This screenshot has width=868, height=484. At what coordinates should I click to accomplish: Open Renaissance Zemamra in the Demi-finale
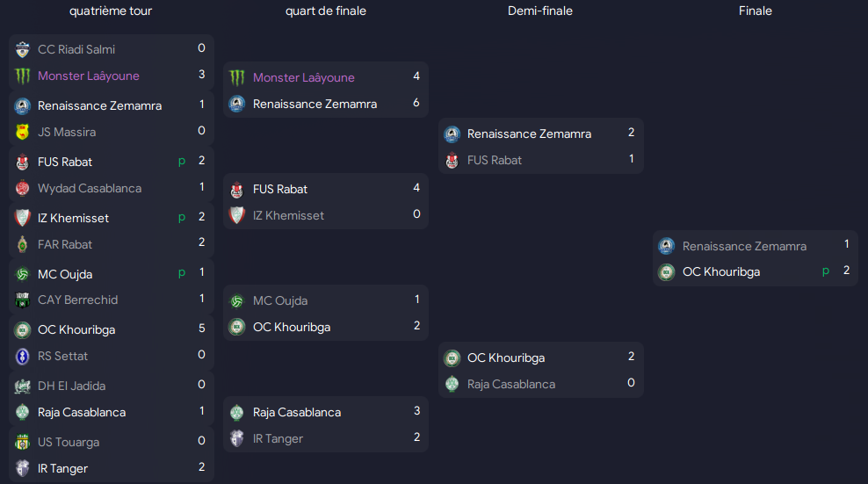(529, 134)
